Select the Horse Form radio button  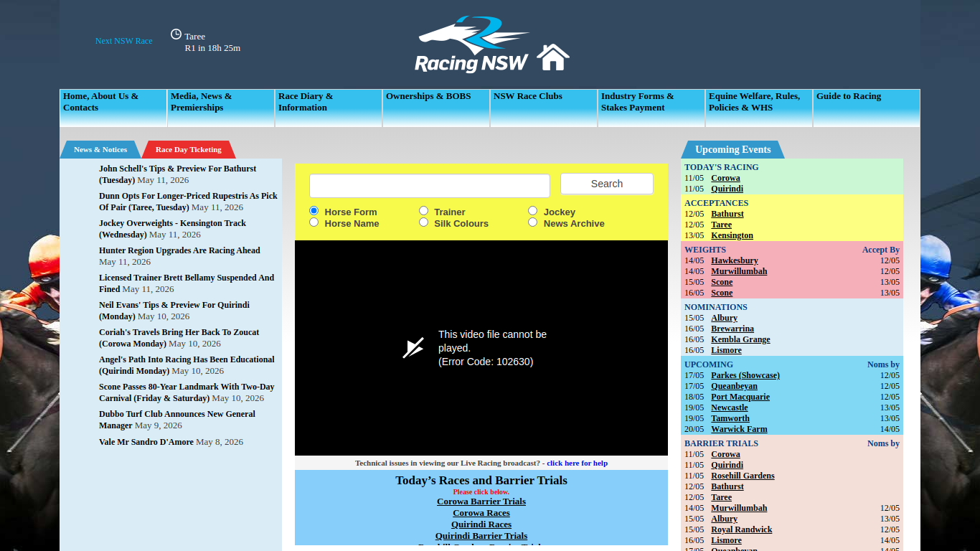click(314, 211)
